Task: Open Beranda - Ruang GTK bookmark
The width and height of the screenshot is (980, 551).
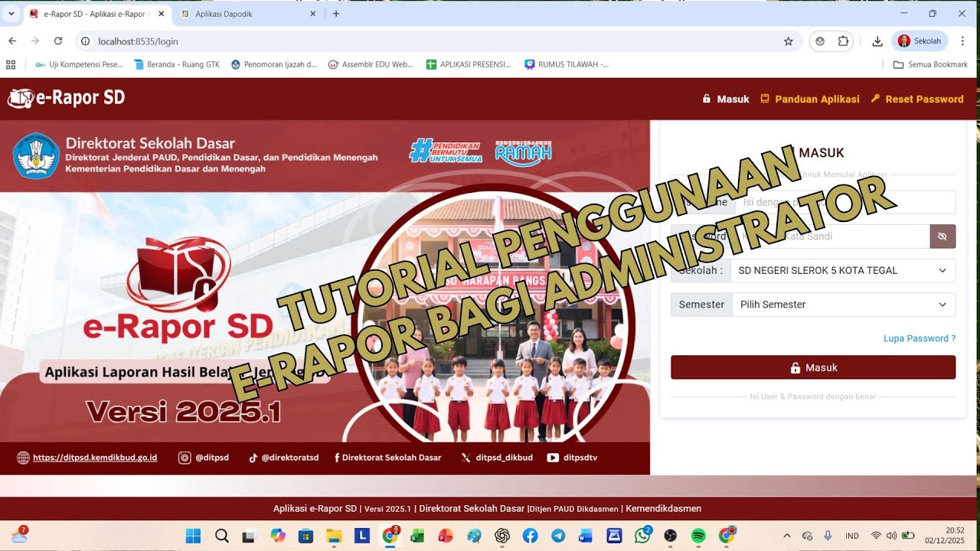Action: coord(177,64)
